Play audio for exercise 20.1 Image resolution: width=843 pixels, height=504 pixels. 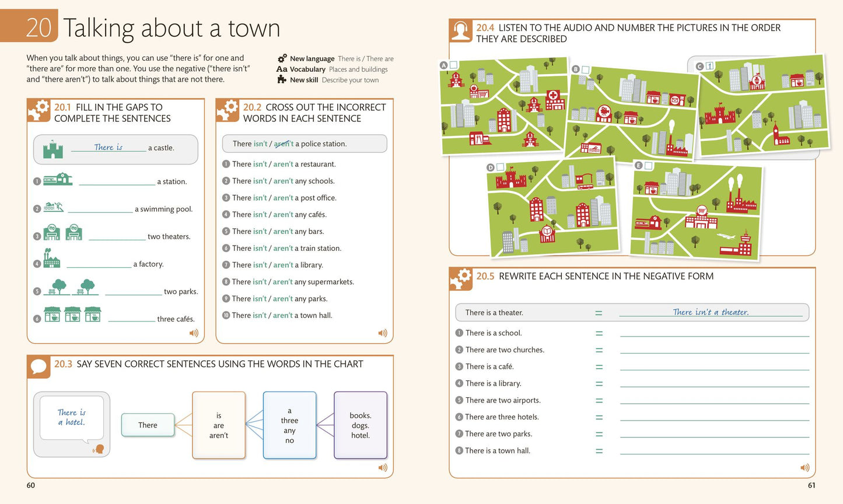coord(194,333)
